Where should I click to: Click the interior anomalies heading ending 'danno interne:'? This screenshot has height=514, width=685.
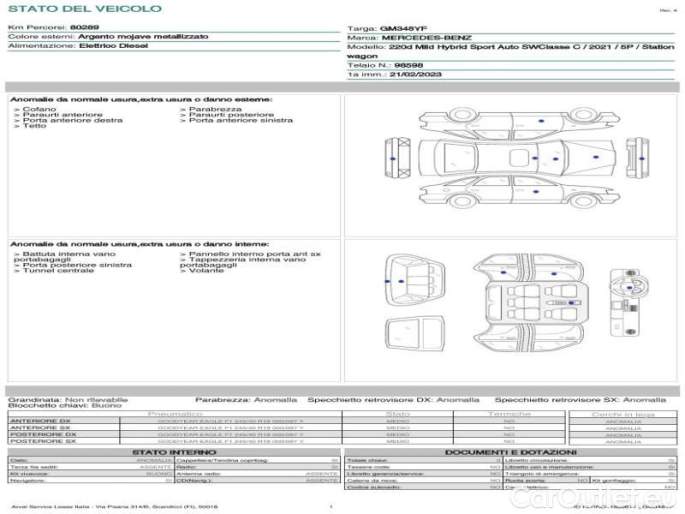140,244
